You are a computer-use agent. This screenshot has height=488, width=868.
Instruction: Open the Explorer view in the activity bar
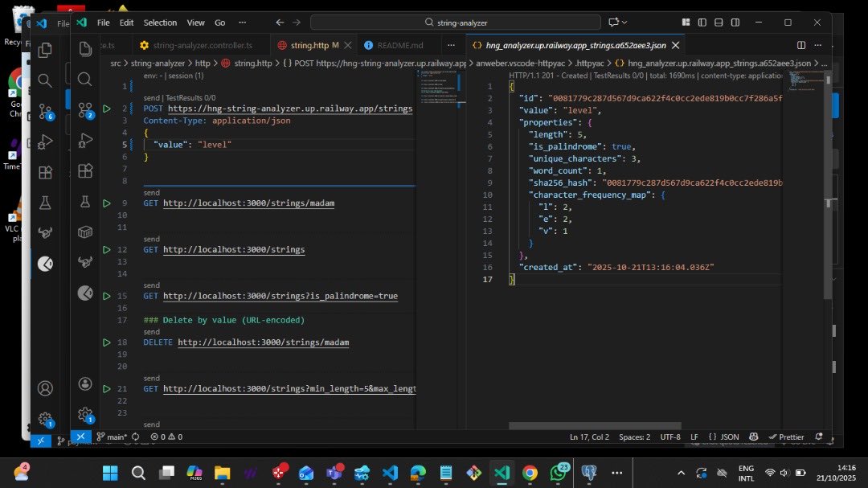(85, 48)
